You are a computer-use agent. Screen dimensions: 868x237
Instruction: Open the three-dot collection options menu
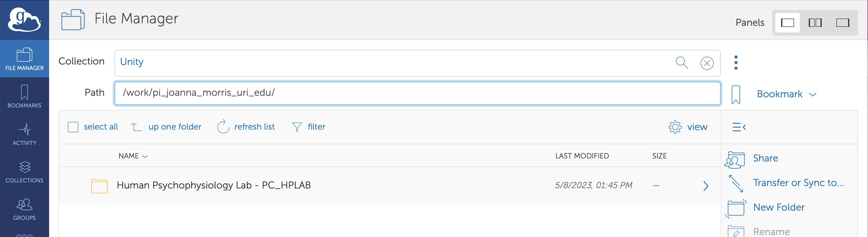736,63
